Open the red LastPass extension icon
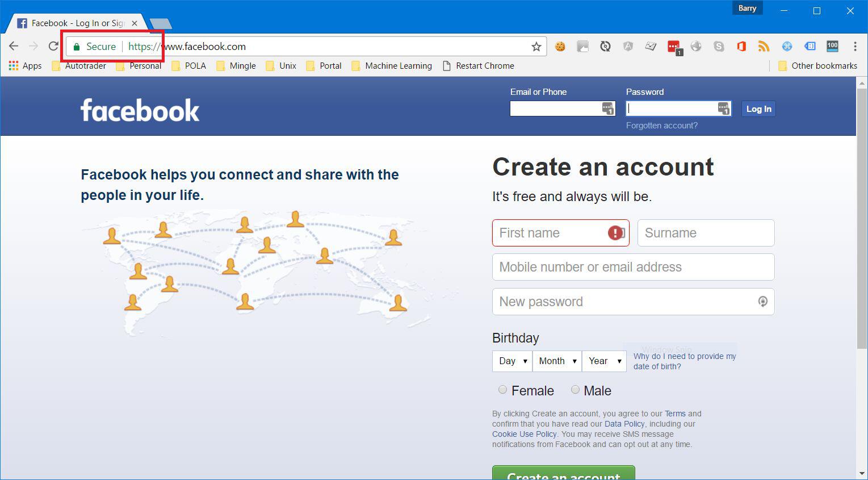 [x=674, y=47]
